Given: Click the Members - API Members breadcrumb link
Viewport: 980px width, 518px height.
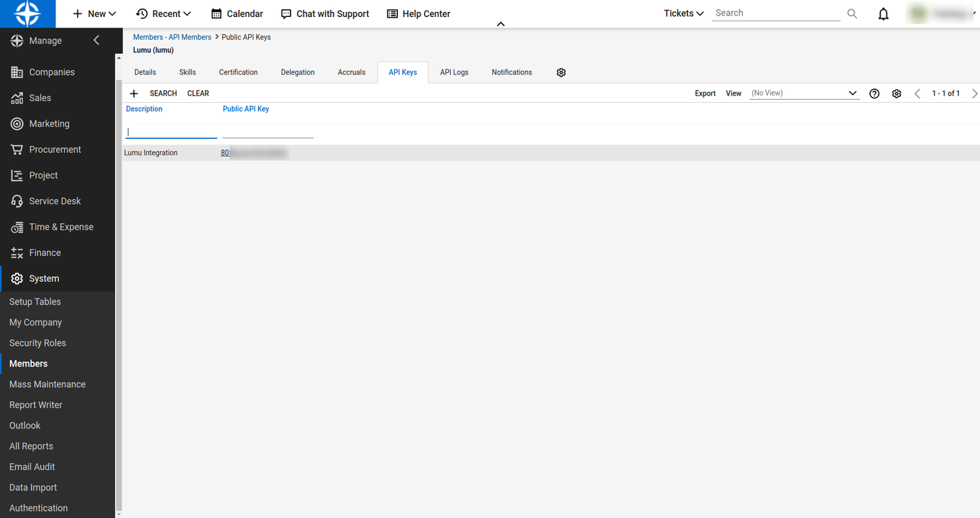Looking at the screenshot, I should click(172, 37).
